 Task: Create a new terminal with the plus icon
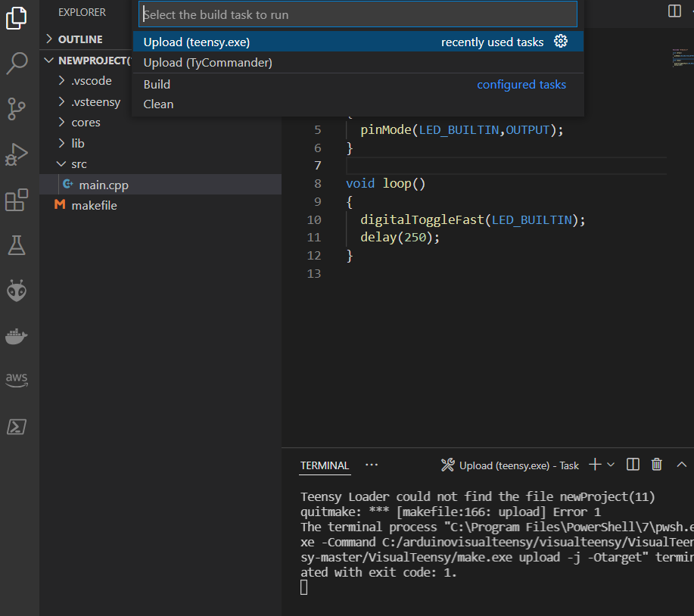[595, 465]
